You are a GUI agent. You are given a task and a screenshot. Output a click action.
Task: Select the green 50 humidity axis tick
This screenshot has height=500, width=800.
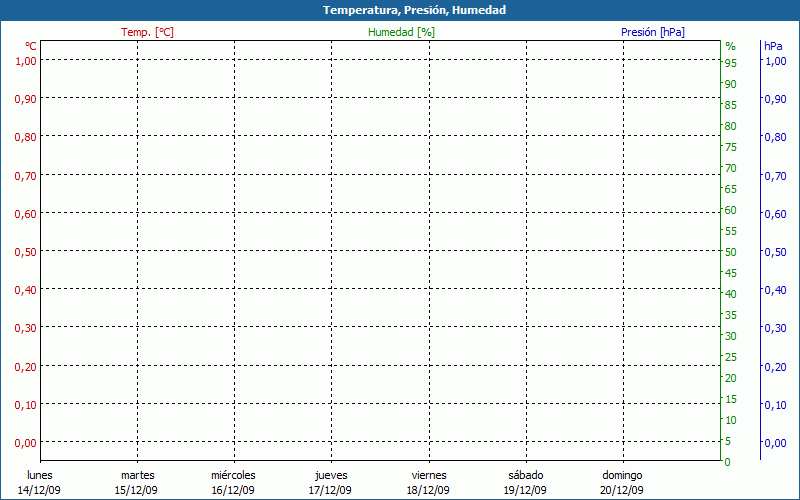730,252
